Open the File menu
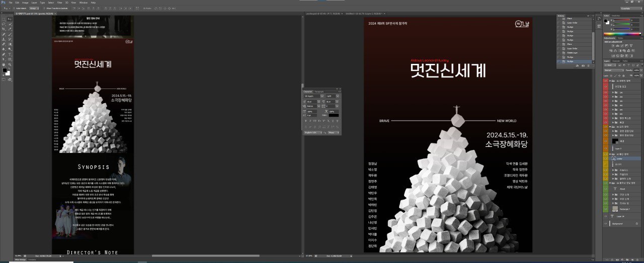The image size is (644, 263). pyautogui.click(x=10, y=3)
